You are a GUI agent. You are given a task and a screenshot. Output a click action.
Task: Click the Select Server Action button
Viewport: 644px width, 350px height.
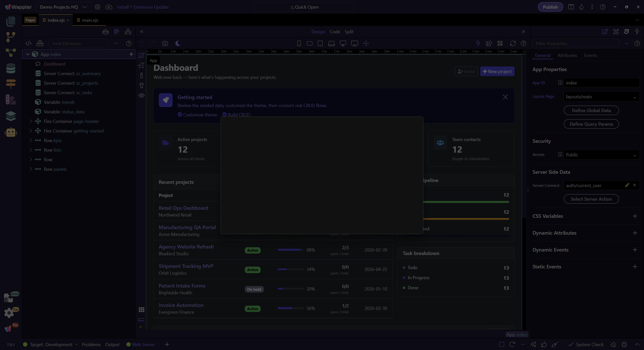pyautogui.click(x=591, y=199)
